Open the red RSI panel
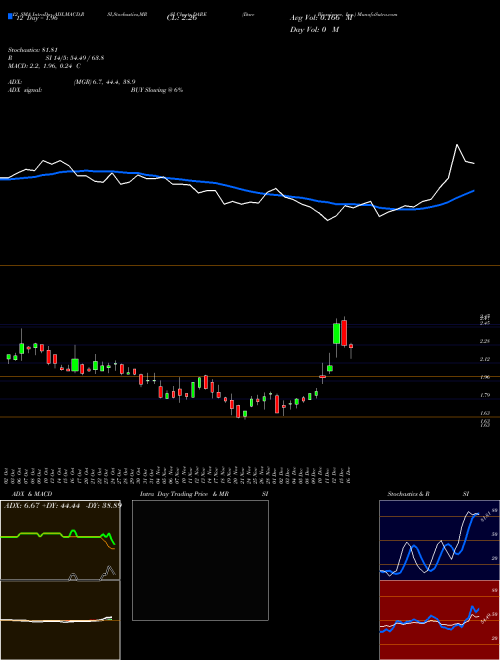The width and height of the screenshot is (500, 660). (439, 620)
